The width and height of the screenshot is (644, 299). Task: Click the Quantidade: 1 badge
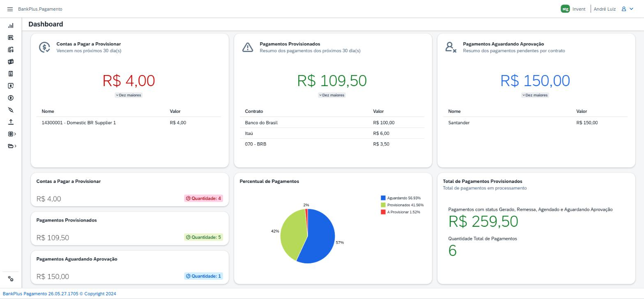203,276
